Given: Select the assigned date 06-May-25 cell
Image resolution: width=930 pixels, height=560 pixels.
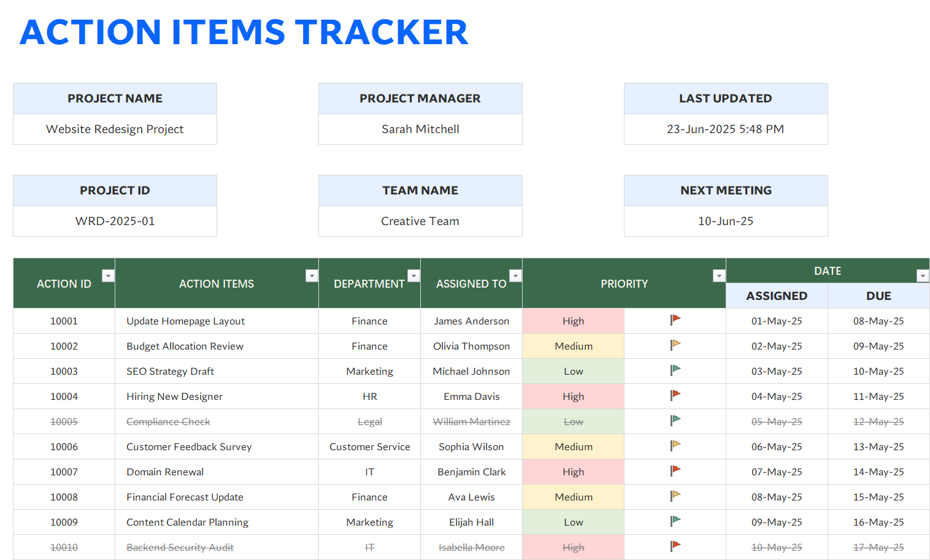Looking at the screenshot, I should (777, 447).
